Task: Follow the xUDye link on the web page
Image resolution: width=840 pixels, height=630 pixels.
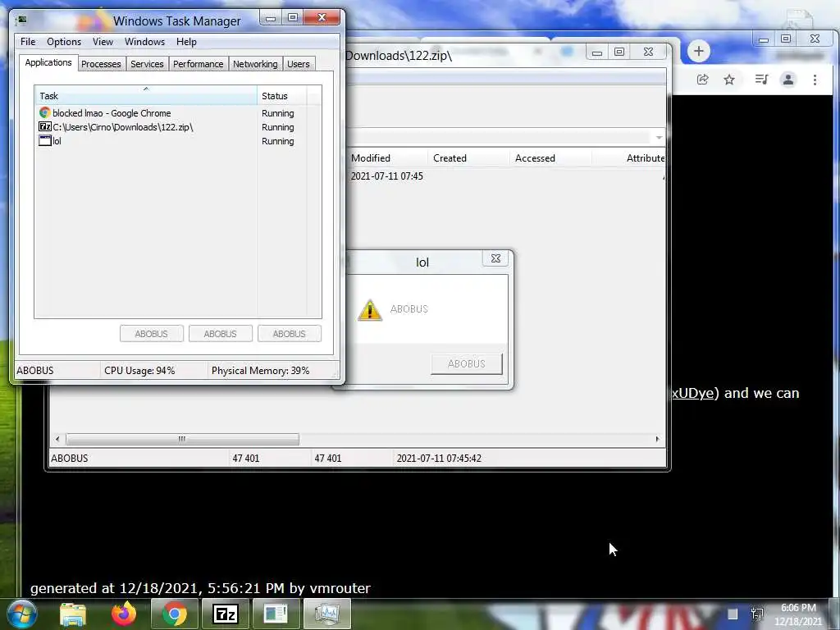Action: click(692, 393)
